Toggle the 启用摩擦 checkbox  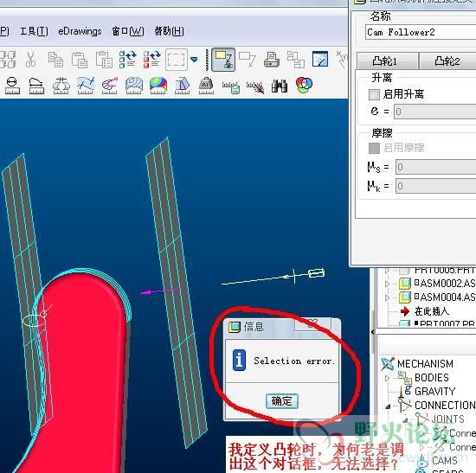click(x=374, y=149)
